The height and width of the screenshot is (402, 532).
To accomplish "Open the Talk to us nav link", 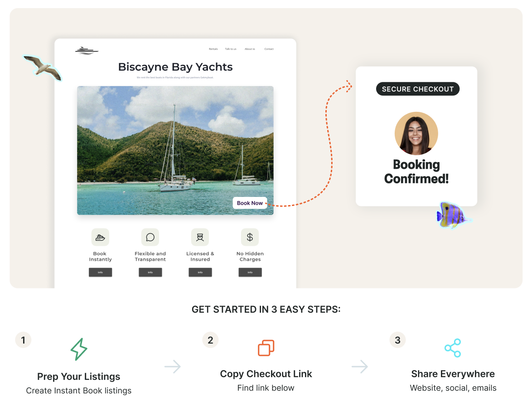I will pyautogui.click(x=231, y=49).
